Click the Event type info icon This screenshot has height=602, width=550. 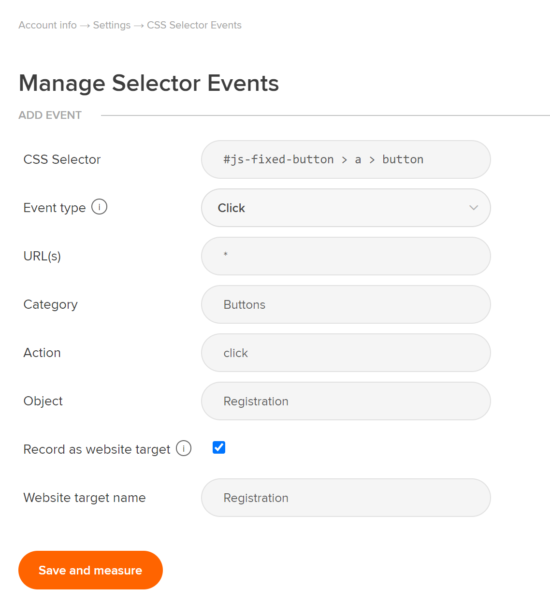[99, 207]
